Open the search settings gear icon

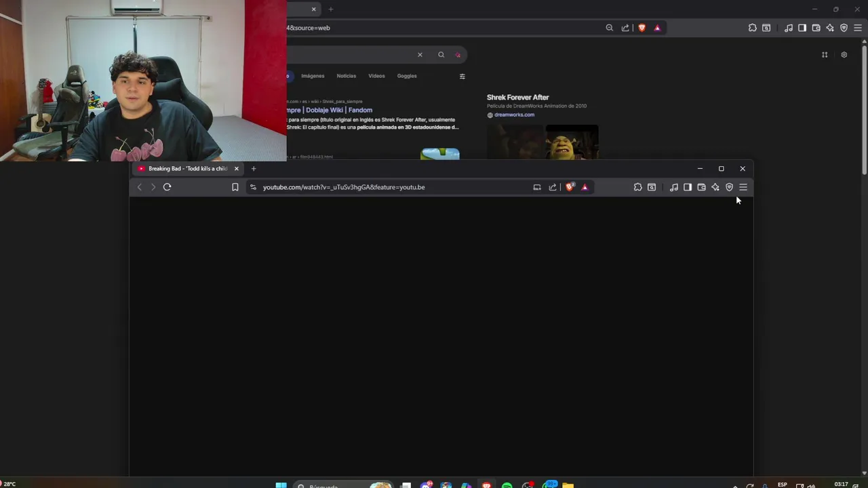(x=844, y=55)
